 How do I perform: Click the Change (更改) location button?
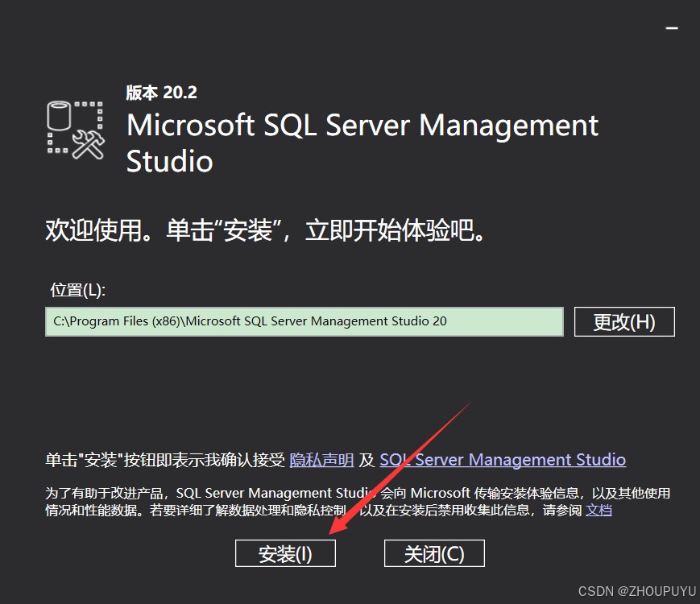coord(624,322)
